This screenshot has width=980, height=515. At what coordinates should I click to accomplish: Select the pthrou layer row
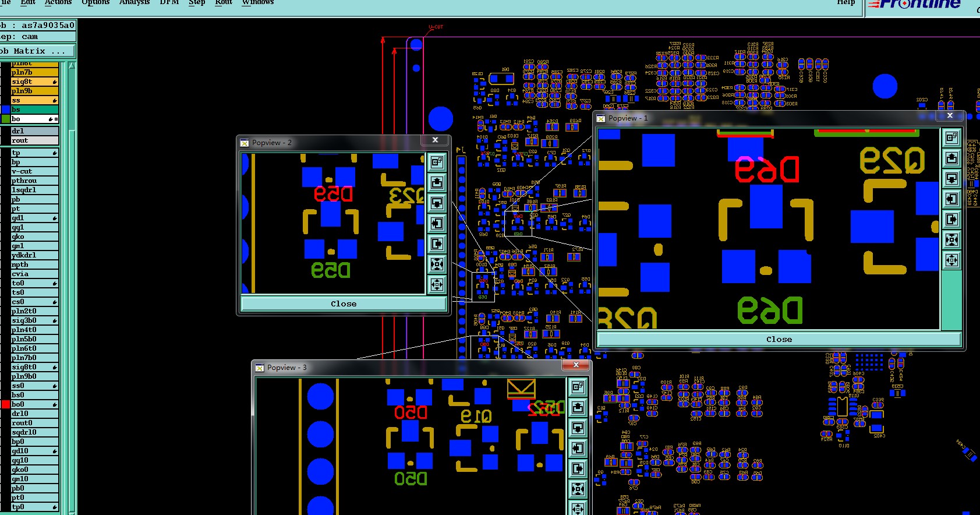[x=35, y=181]
